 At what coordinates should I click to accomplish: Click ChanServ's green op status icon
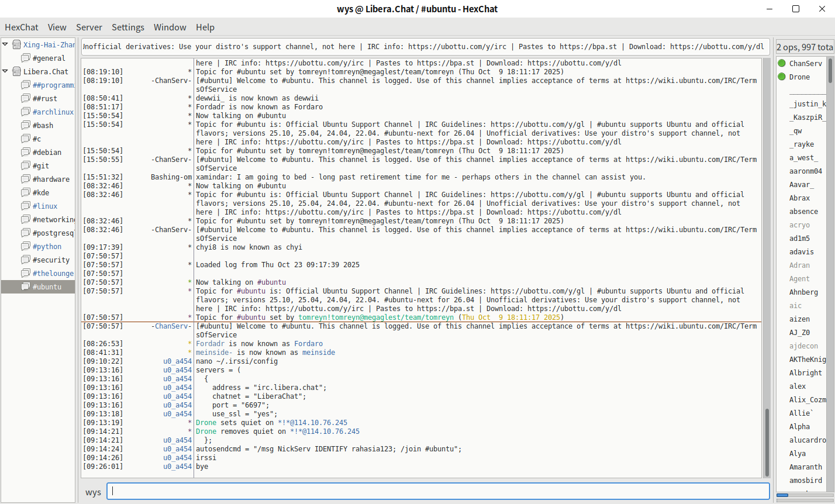pos(782,63)
